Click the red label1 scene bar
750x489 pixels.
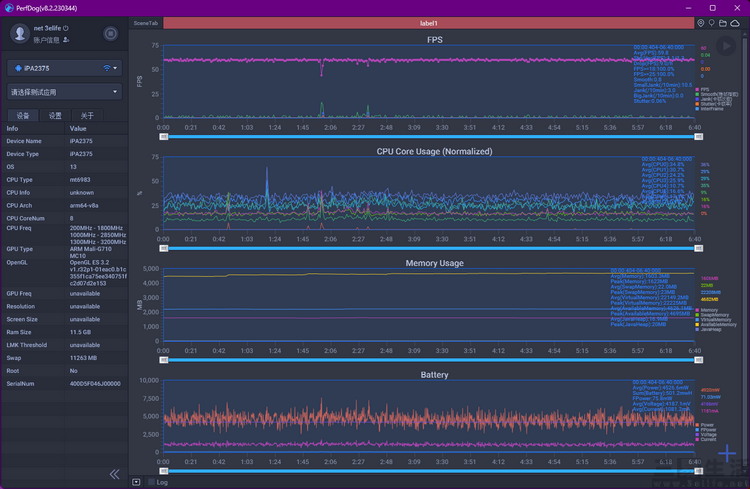pyautogui.click(x=429, y=23)
